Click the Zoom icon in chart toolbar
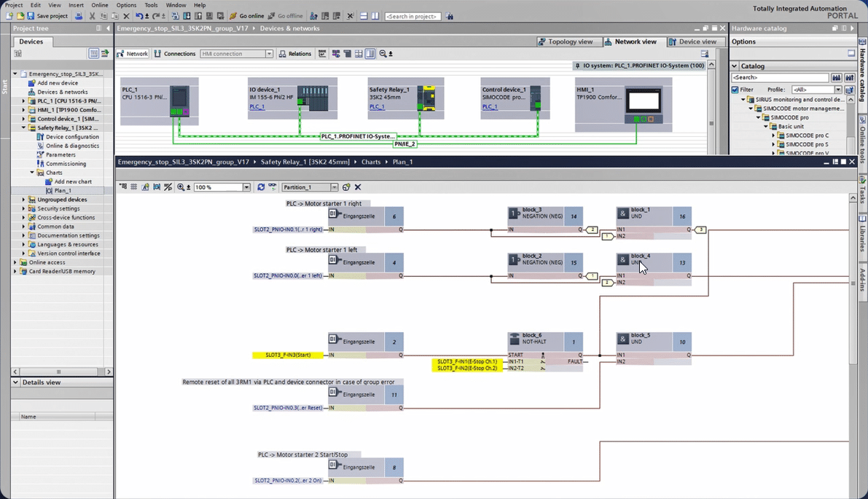 (181, 187)
